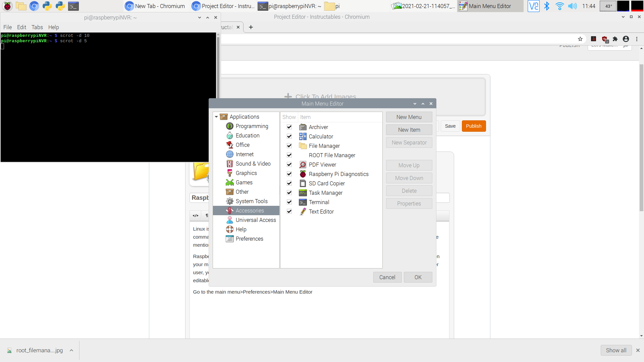Click the PDF Viewer icon

[302, 165]
